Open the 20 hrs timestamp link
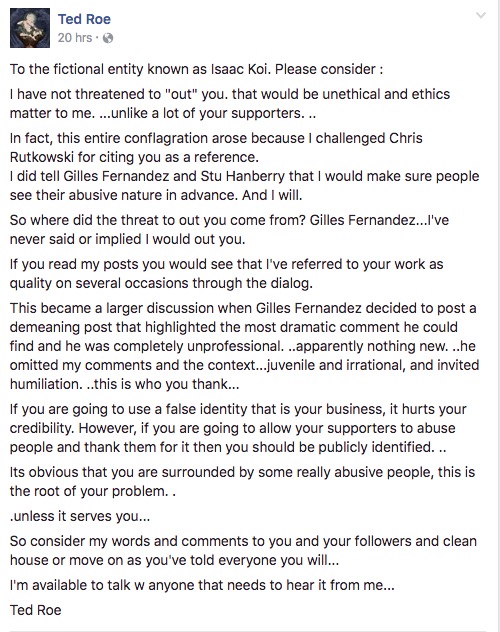The width and height of the screenshot is (500, 632). click(x=75, y=38)
